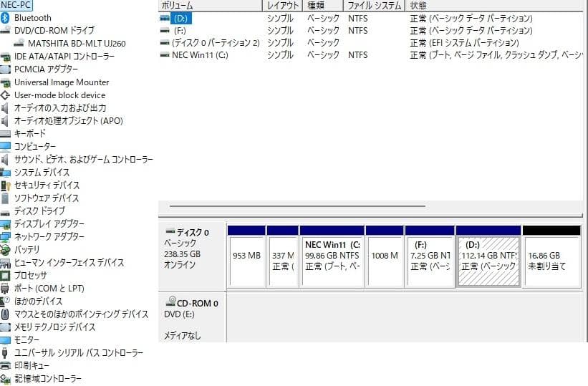Click the 正常 (EFI システム パーティション) status cell
The height and width of the screenshot is (386, 588).
[464, 43]
